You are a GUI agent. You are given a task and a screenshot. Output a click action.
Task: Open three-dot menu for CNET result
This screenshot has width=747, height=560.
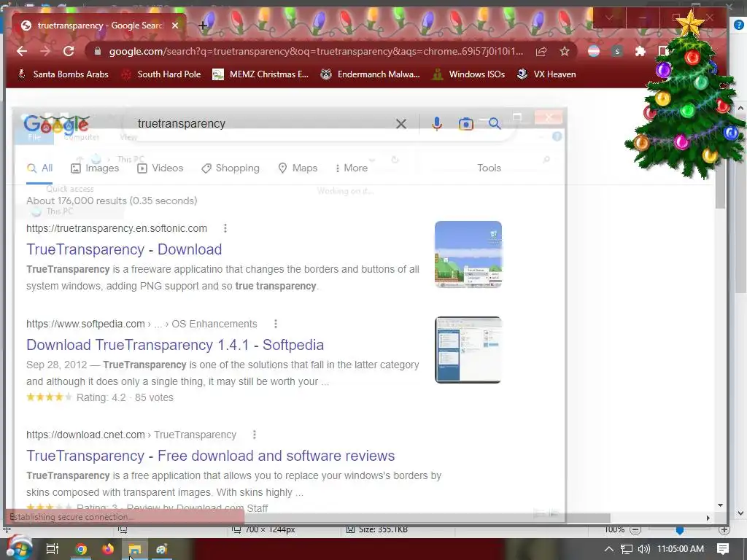pos(255,435)
